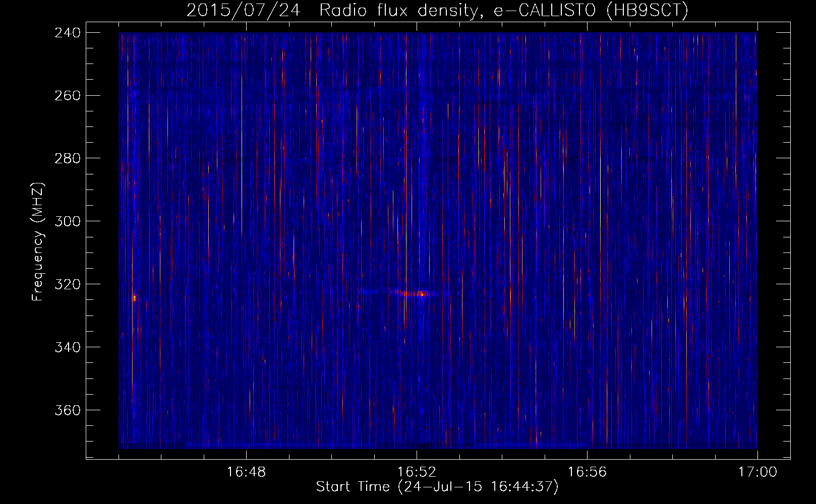The image size is (816, 504).
Task: Click the 16:56 time tick label
Action: 587,472
